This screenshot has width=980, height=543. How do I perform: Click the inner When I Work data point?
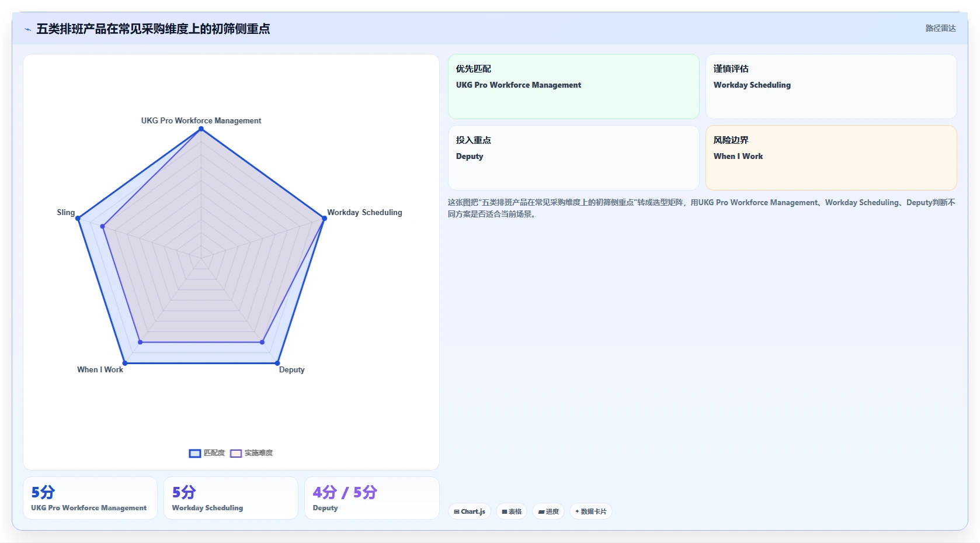[x=140, y=342]
